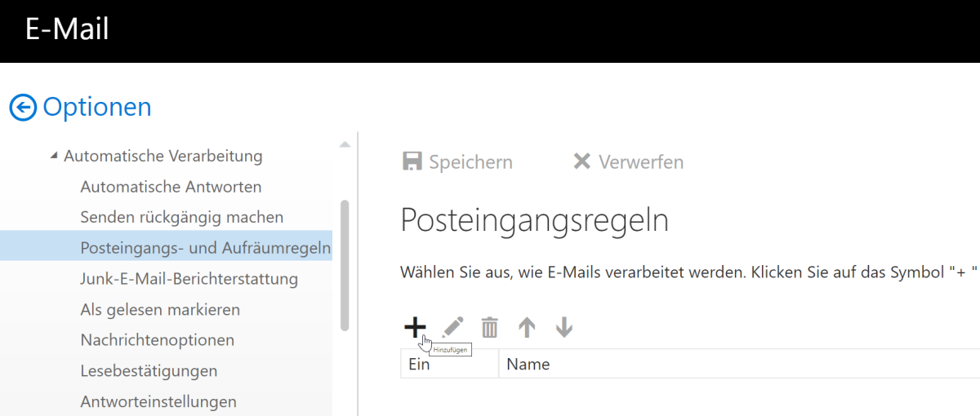The height and width of the screenshot is (416, 980).
Task: Click the plus icon to add a rule
Action: [x=415, y=328]
